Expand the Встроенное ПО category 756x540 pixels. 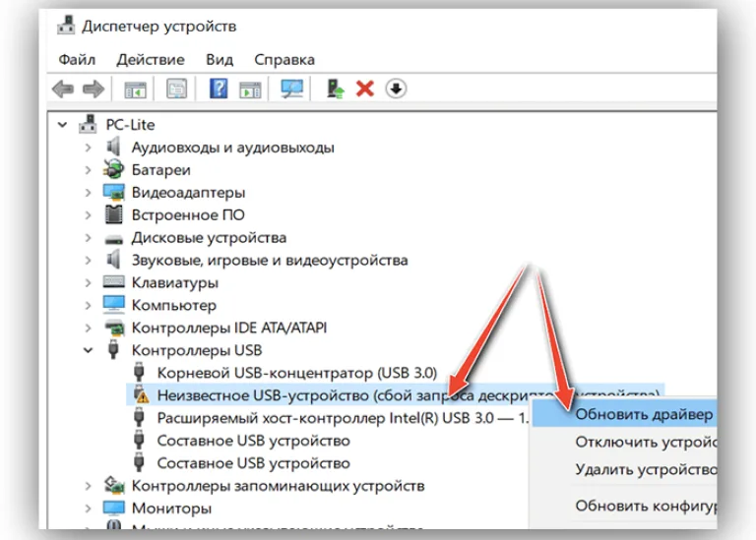pyautogui.click(x=88, y=214)
